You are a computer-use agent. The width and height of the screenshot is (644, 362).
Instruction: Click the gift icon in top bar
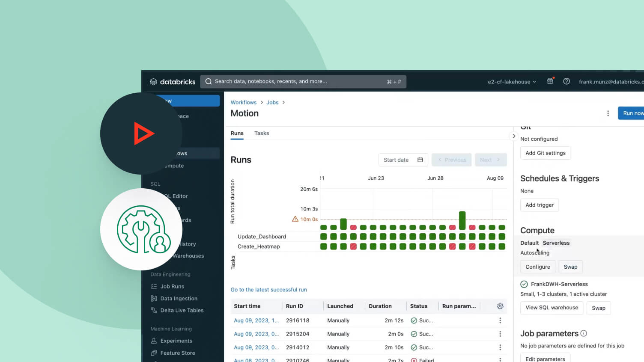click(550, 81)
